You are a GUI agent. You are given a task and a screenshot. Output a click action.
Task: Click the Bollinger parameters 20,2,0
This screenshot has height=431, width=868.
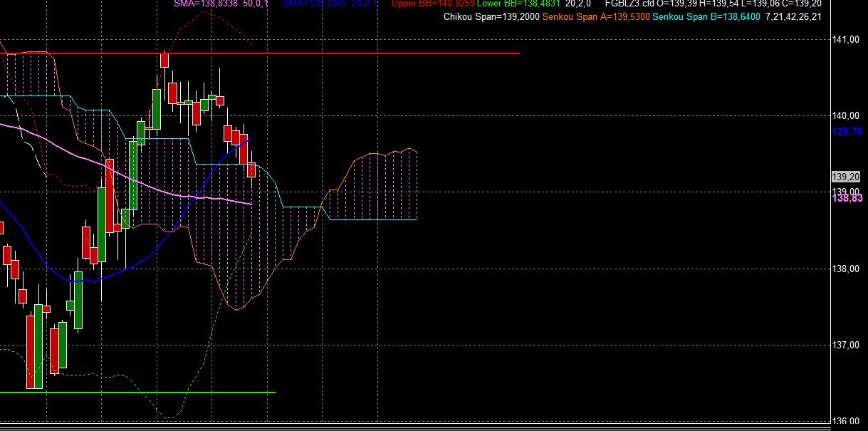(580, 4)
